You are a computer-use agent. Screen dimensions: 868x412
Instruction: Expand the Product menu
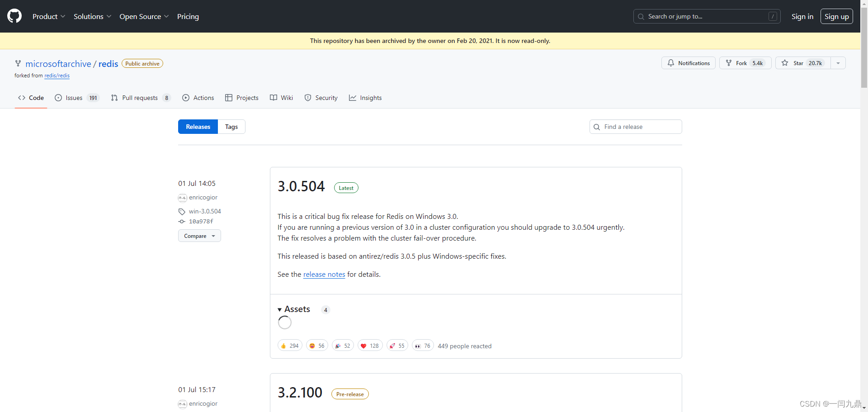[x=49, y=16]
